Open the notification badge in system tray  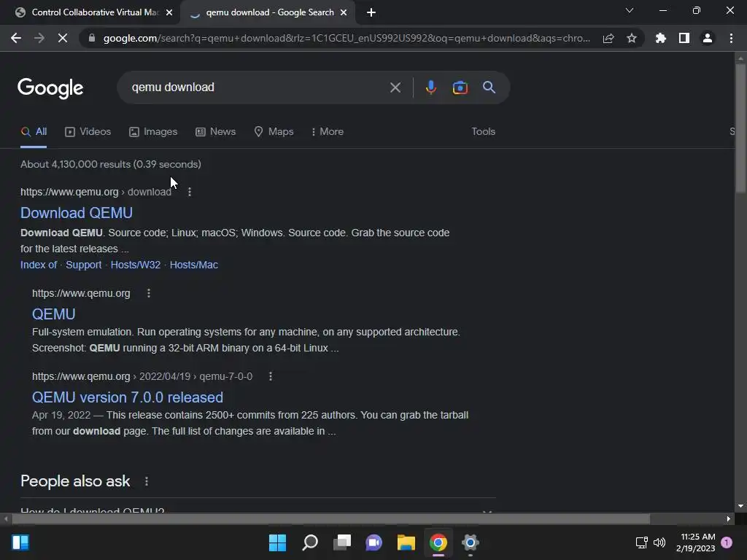coord(727,542)
